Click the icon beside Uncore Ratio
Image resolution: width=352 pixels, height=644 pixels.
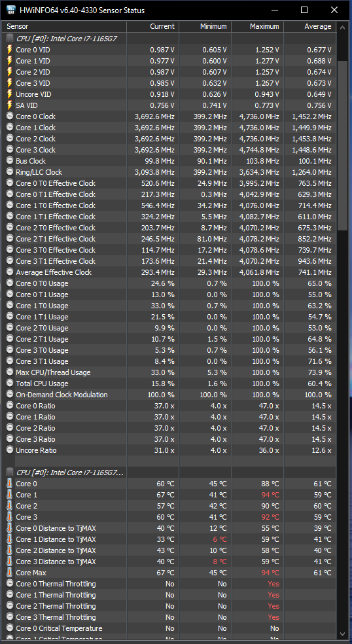click(10, 450)
